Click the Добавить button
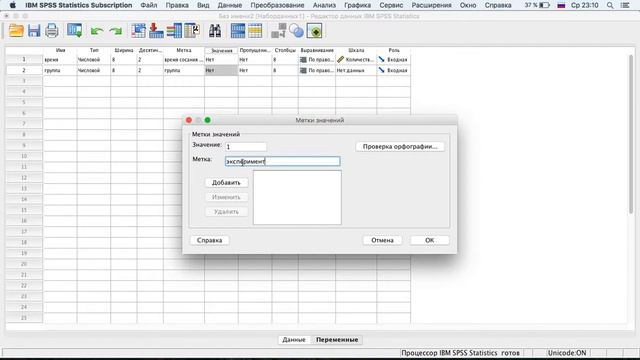This screenshot has height=360, width=640. point(226,182)
